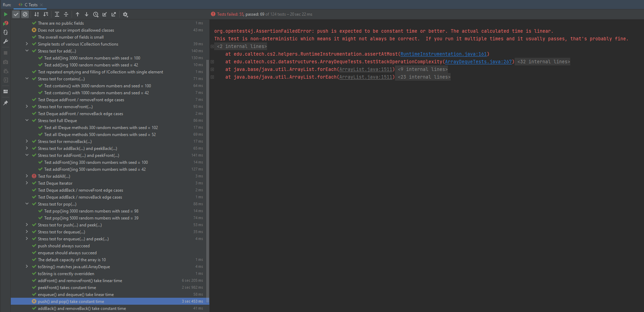Rerun failed tests from the sidebar
Image resolution: width=644 pixels, height=312 pixels.
(6, 23)
